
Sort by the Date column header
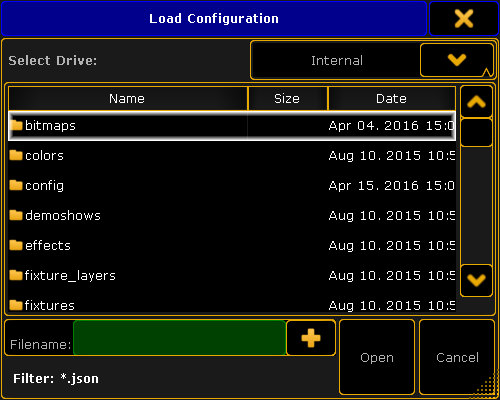click(392, 99)
